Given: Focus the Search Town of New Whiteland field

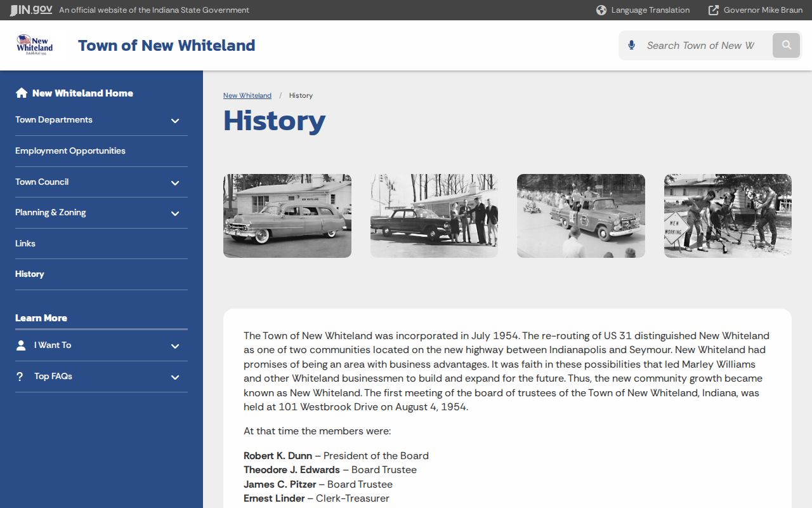Looking at the screenshot, I should point(701,45).
